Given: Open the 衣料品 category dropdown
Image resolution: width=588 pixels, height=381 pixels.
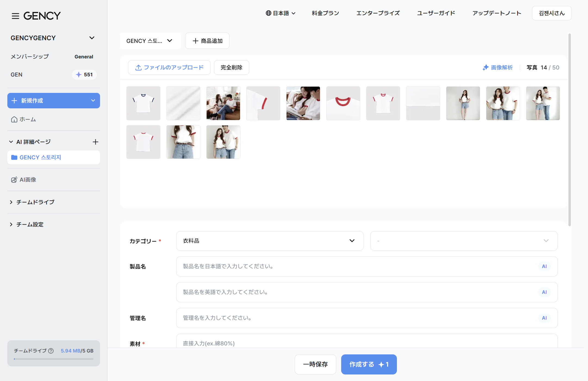Looking at the screenshot, I should [x=270, y=241].
